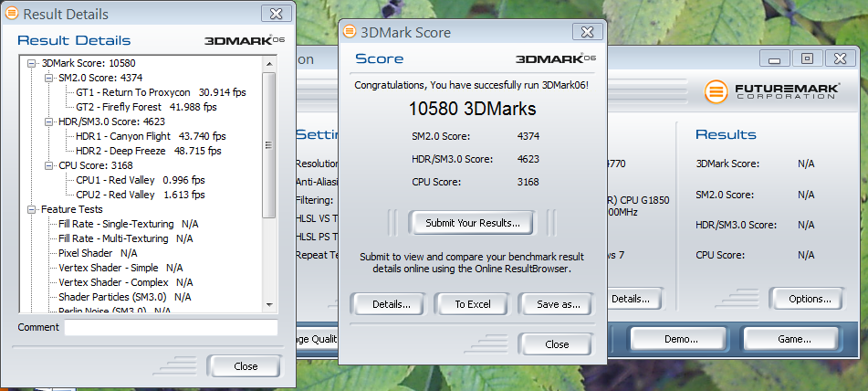
Task: Click the 3DMark Score title bar icon
Action: pos(349,32)
